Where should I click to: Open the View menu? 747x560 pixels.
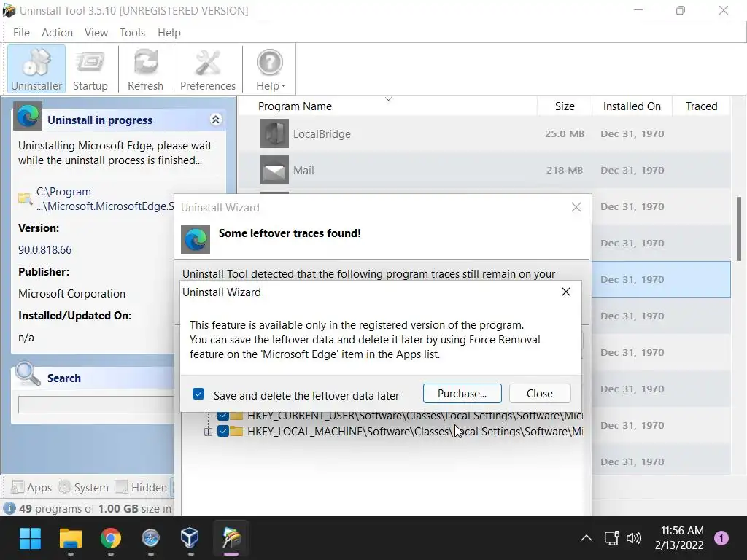(96, 32)
